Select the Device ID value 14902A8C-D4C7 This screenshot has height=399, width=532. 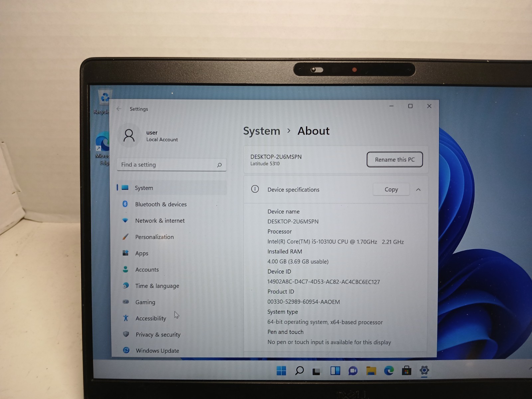[x=324, y=282]
